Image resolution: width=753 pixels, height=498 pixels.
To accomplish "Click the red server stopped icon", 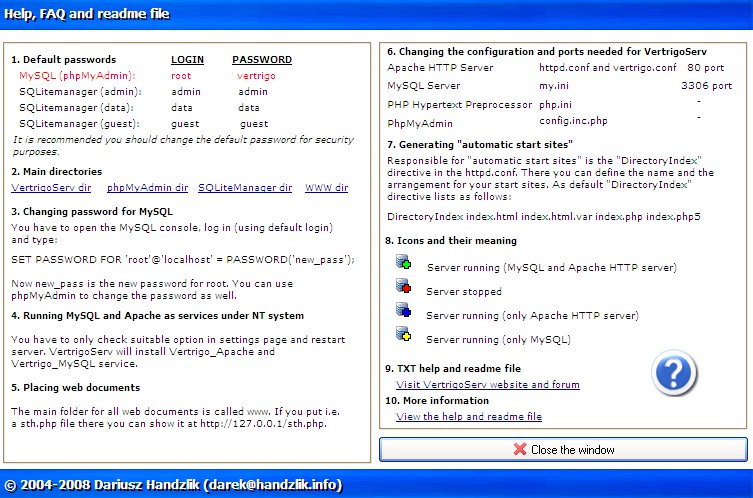I will tap(403, 286).
